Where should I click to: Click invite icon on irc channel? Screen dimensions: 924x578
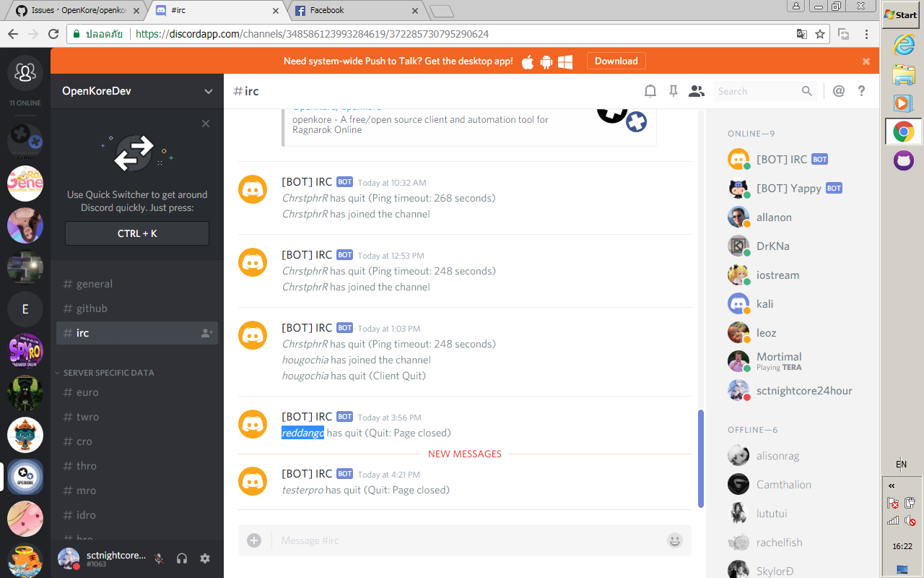click(207, 333)
